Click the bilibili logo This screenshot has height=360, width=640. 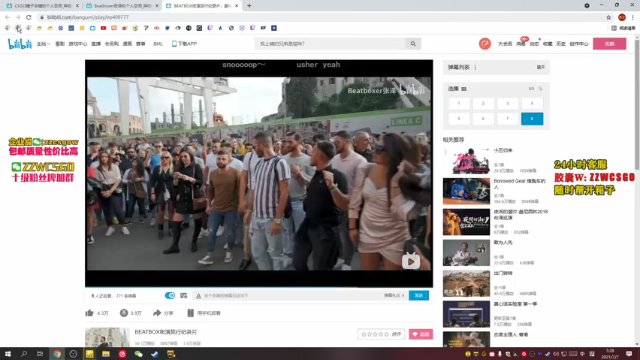[x=20, y=44]
